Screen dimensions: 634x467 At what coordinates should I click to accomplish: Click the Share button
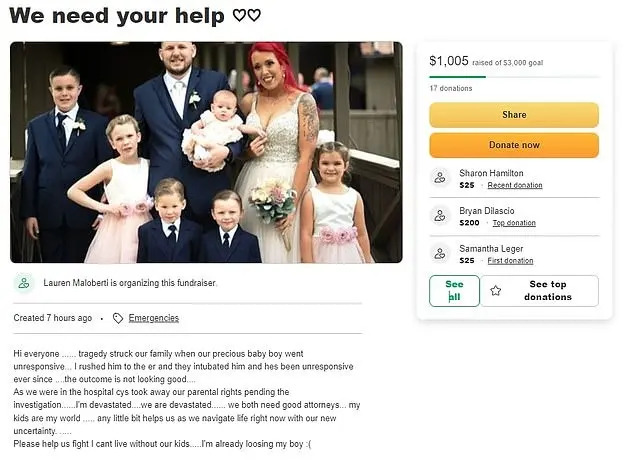514,115
